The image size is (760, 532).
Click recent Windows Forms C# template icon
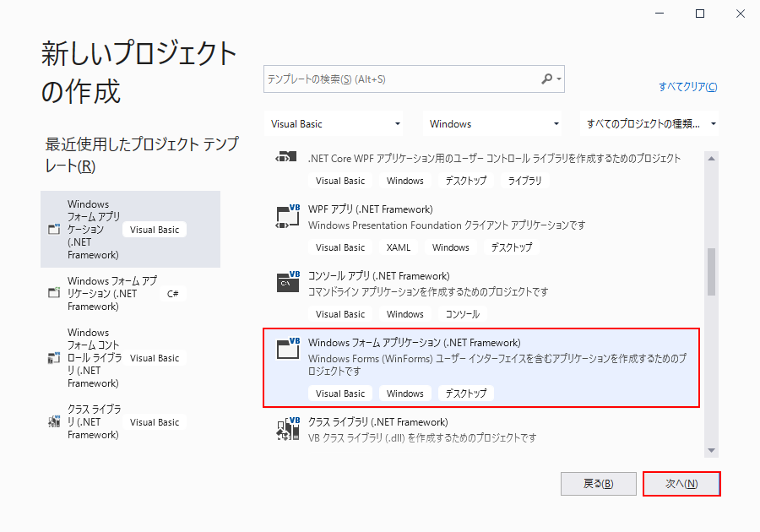54,293
